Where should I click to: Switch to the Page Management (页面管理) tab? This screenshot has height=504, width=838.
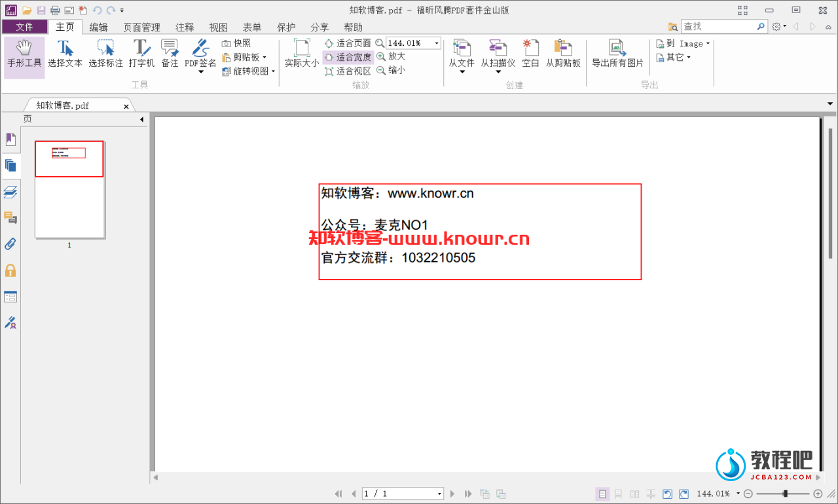pyautogui.click(x=141, y=27)
